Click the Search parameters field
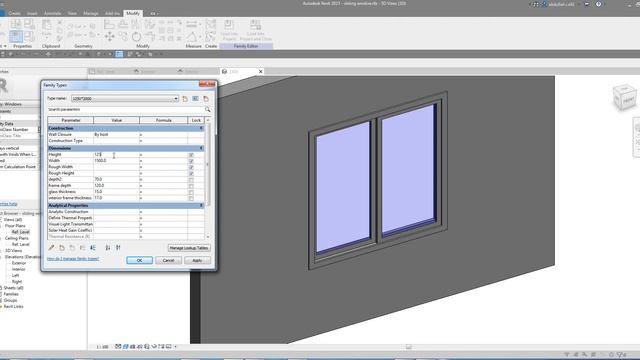This screenshot has height=360, width=640. [125, 109]
